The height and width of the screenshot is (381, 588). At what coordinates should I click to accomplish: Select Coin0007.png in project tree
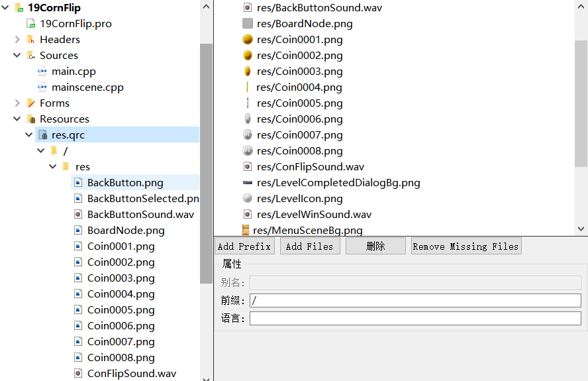click(x=121, y=342)
